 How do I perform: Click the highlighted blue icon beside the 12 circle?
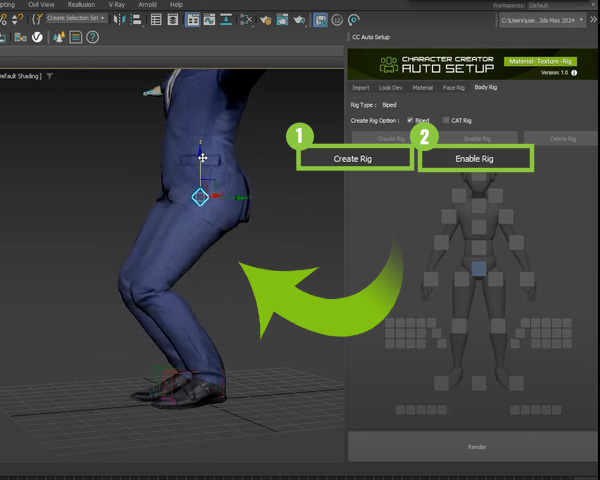(x=320, y=20)
